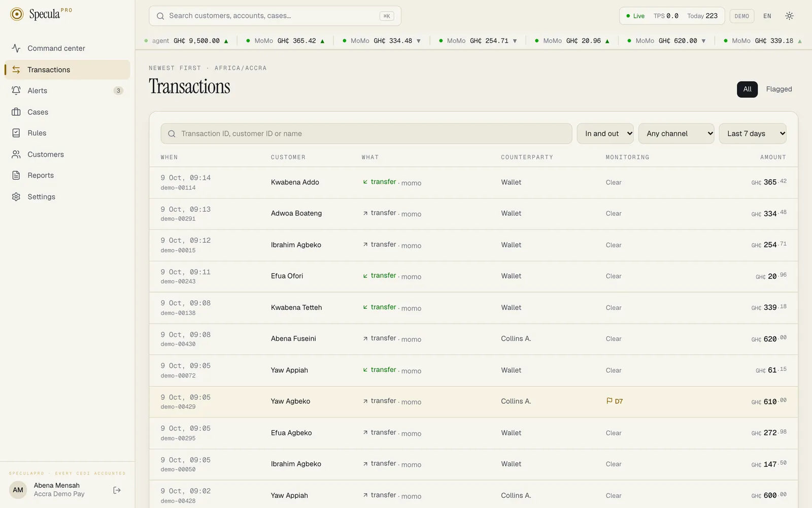Click the Today 223 counter
The image size is (812, 508).
click(x=702, y=16)
